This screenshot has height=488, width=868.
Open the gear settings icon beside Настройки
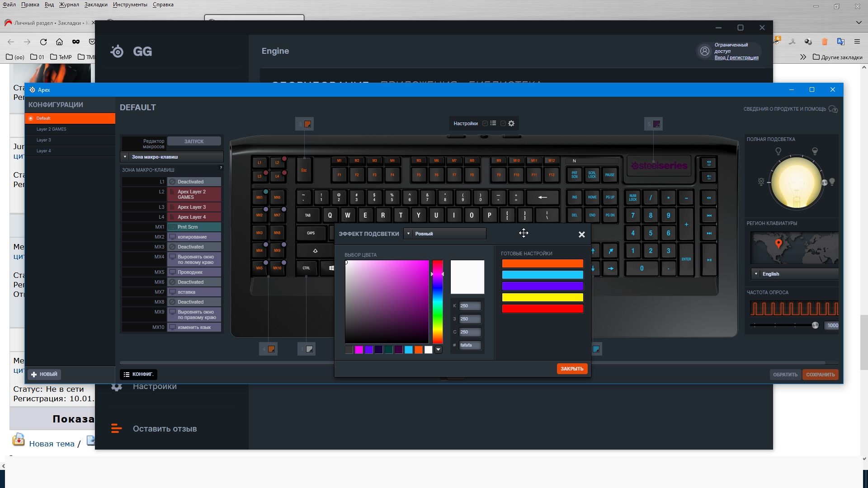pos(511,123)
